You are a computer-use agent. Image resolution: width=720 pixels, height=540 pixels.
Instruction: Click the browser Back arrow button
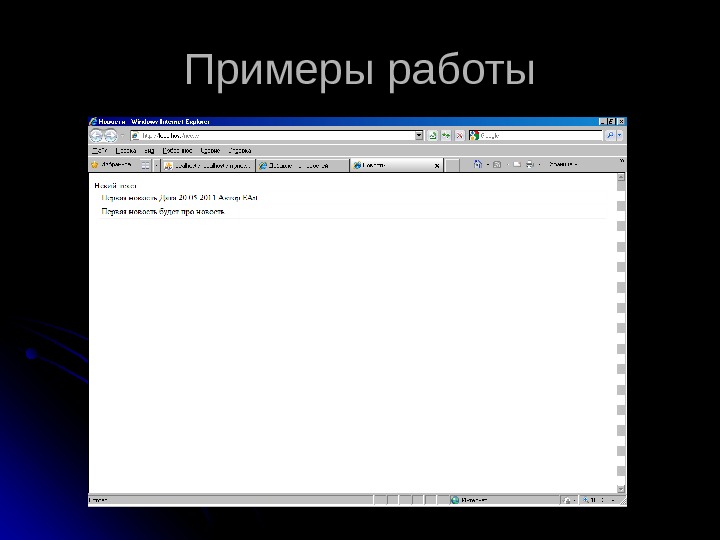(x=96, y=135)
